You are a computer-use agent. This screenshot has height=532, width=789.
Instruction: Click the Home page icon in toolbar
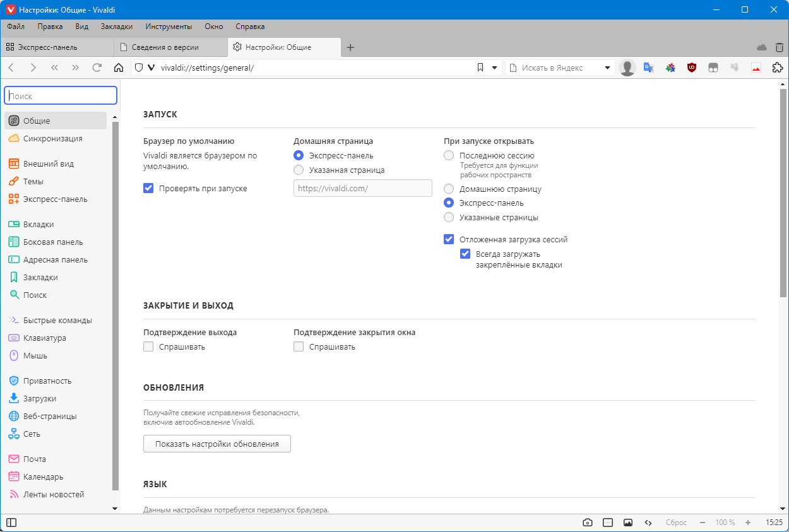pyautogui.click(x=118, y=68)
